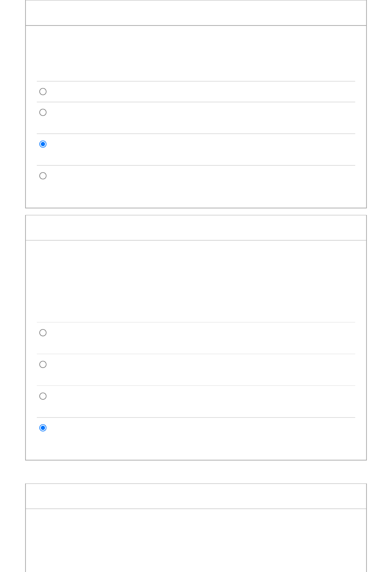Click the header bar of the third question card

point(196,496)
